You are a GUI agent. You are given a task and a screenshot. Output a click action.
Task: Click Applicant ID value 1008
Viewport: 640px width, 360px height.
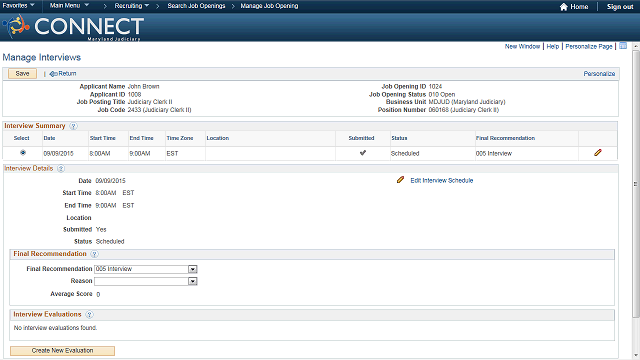134,94
